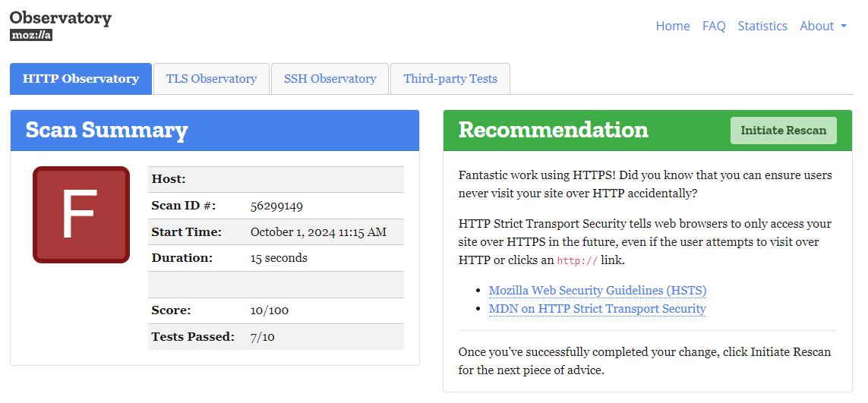Switch to the TLS Observatory tab
This screenshot has width=868, height=403.
(211, 79)
